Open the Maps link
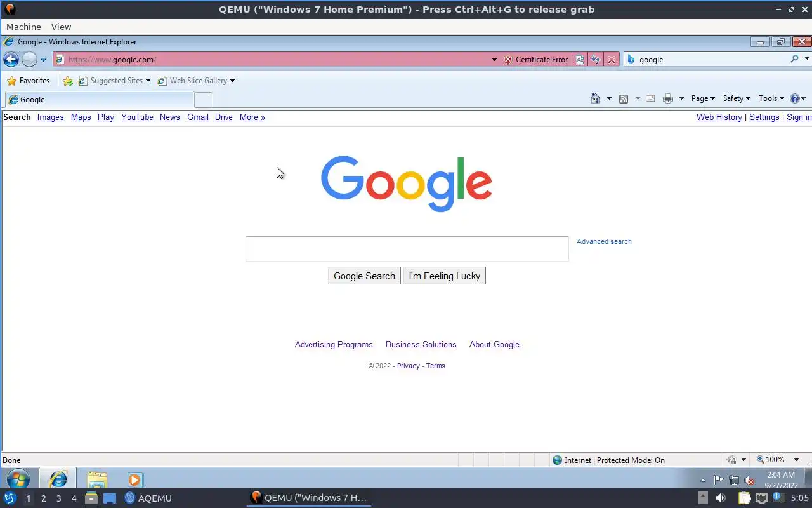The image size is (812, 508). pyautogui.click(x=81, y=117)
